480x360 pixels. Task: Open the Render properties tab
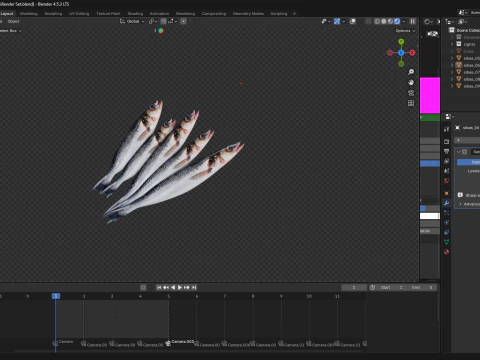tap(447, 142)
